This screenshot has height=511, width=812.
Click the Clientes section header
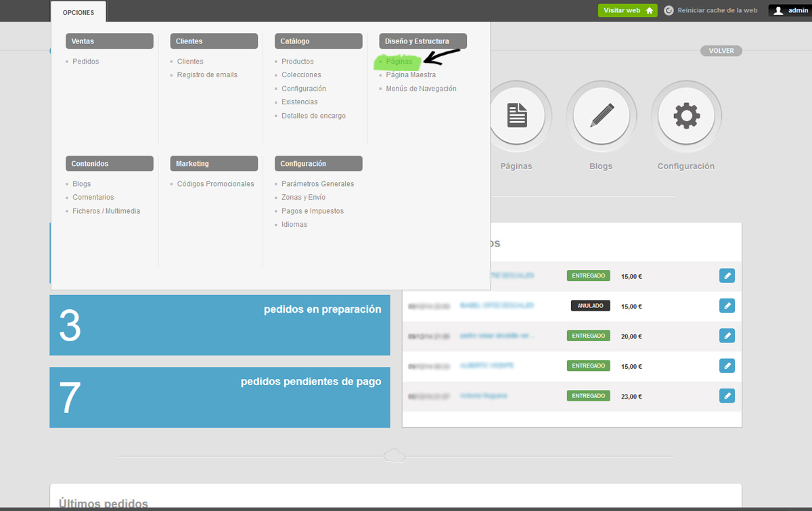[x=214, y=41]
